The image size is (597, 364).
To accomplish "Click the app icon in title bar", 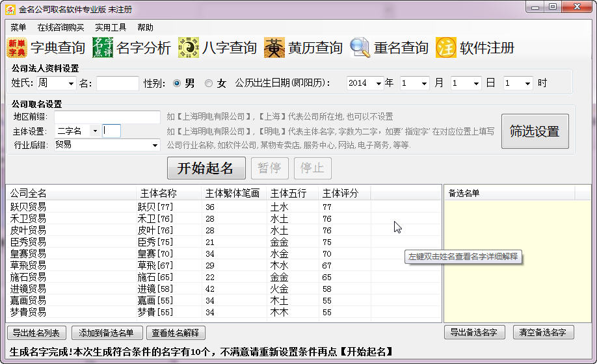I will coord(10,9).
